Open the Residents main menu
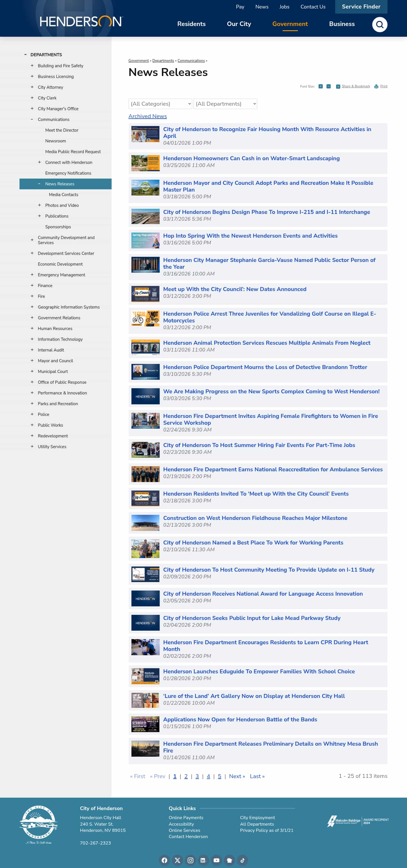Screen dimensions: 407x868 [x=191, y=24]
